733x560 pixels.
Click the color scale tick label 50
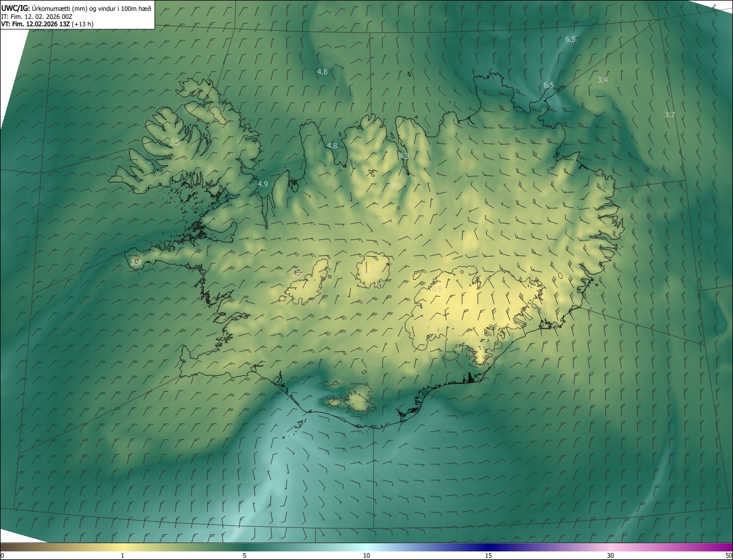coord(728,555)
